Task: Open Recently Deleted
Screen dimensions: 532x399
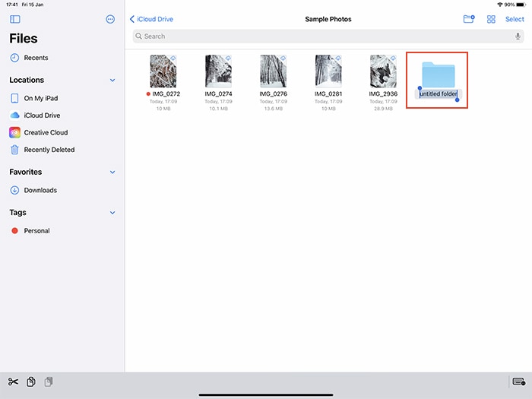Action: [x=42, y=150]
